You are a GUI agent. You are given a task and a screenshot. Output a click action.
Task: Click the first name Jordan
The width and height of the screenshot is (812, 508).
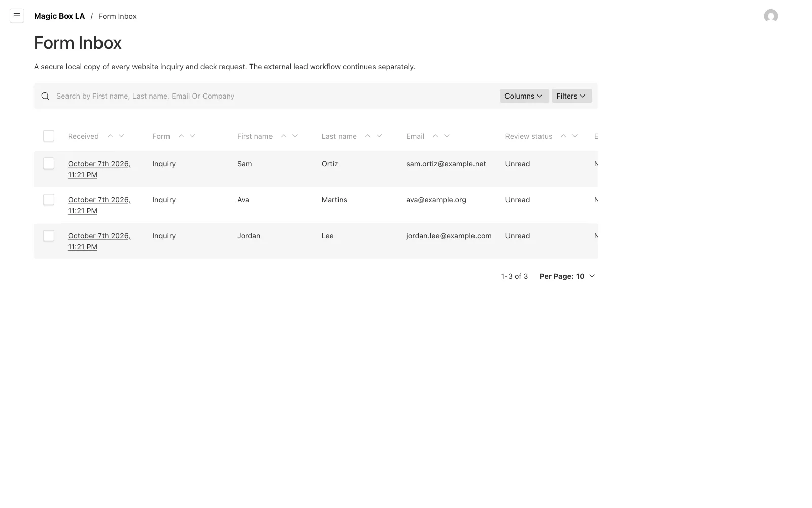(x=249, y=236)
